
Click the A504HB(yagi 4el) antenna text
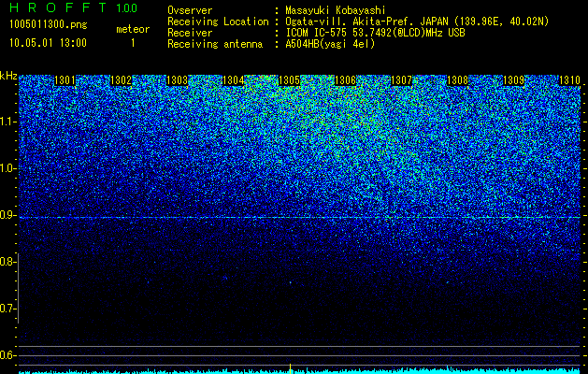[x=330, y=44]
